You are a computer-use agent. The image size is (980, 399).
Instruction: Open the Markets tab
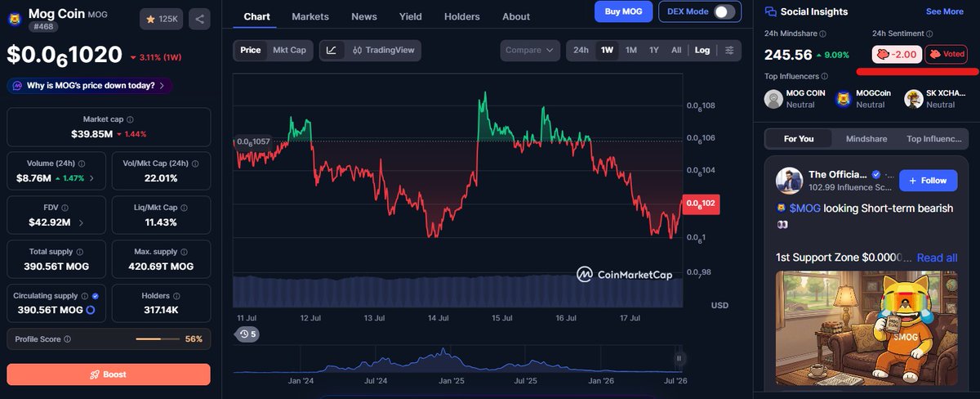[310, 16]
